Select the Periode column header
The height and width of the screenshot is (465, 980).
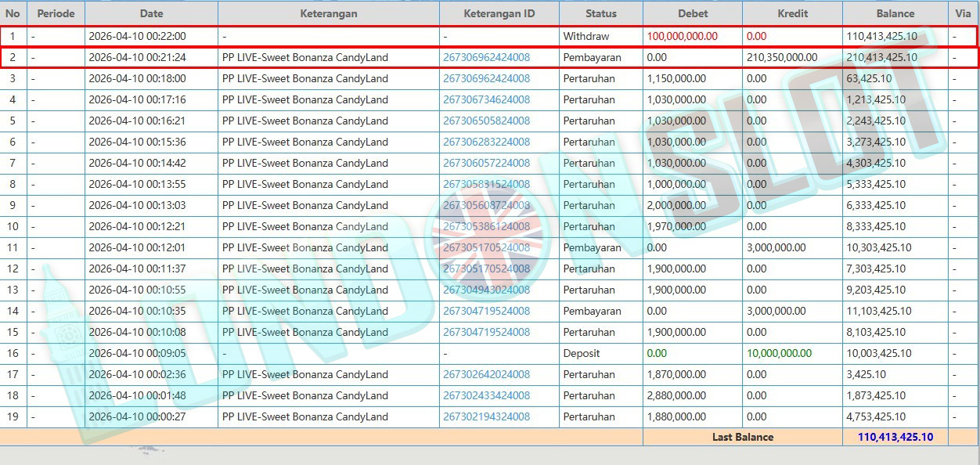click(x=56, y=13)
